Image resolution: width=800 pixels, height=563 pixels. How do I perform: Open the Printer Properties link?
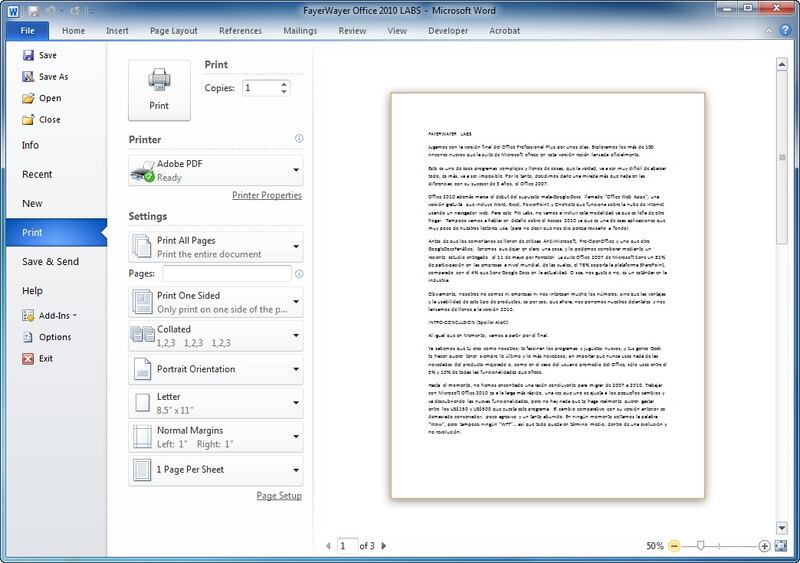[266, 195]
